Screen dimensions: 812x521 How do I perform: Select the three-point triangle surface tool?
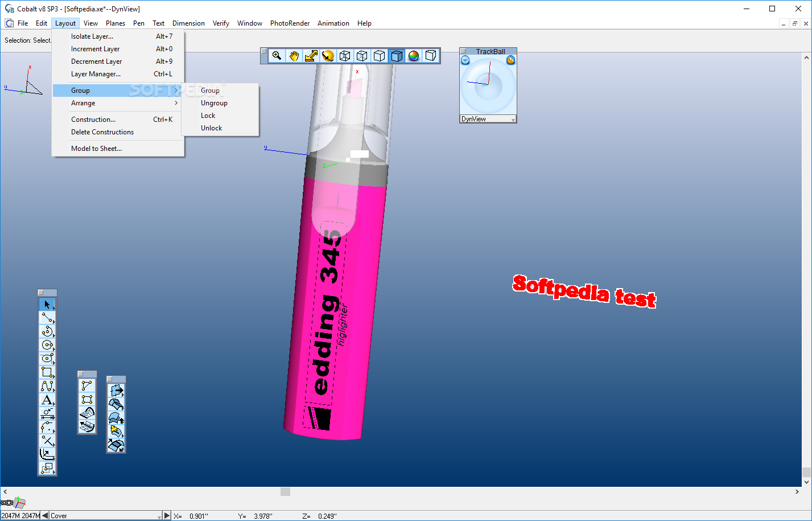point(87,385)
